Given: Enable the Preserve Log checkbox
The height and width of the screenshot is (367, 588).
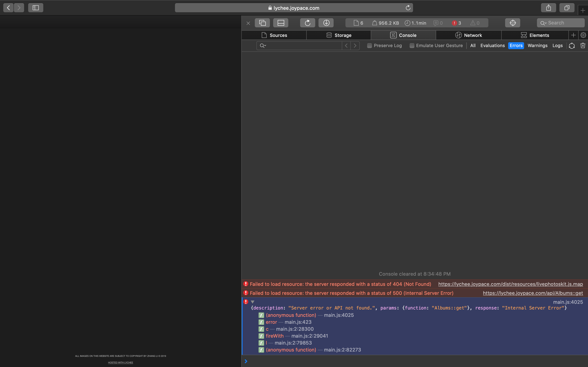Looking at the screenshot, I should tap(370, 46).
